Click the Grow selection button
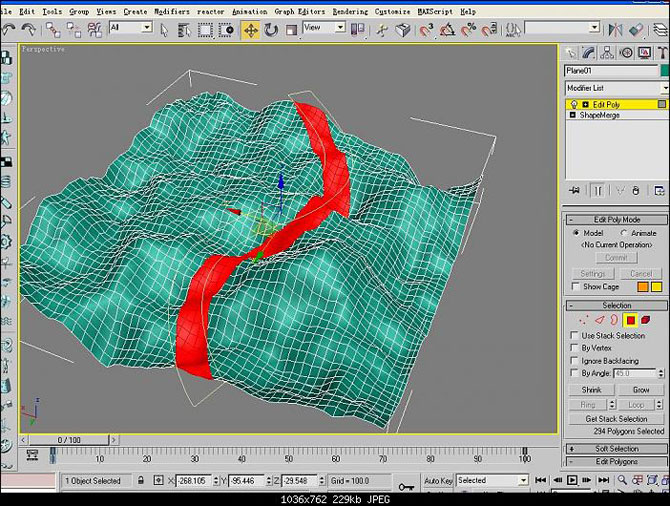The image size is (670, 506). pos(641,390)
